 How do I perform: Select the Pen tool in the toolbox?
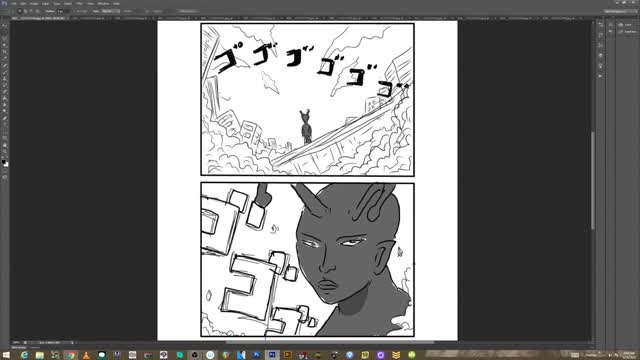(5, 118)
